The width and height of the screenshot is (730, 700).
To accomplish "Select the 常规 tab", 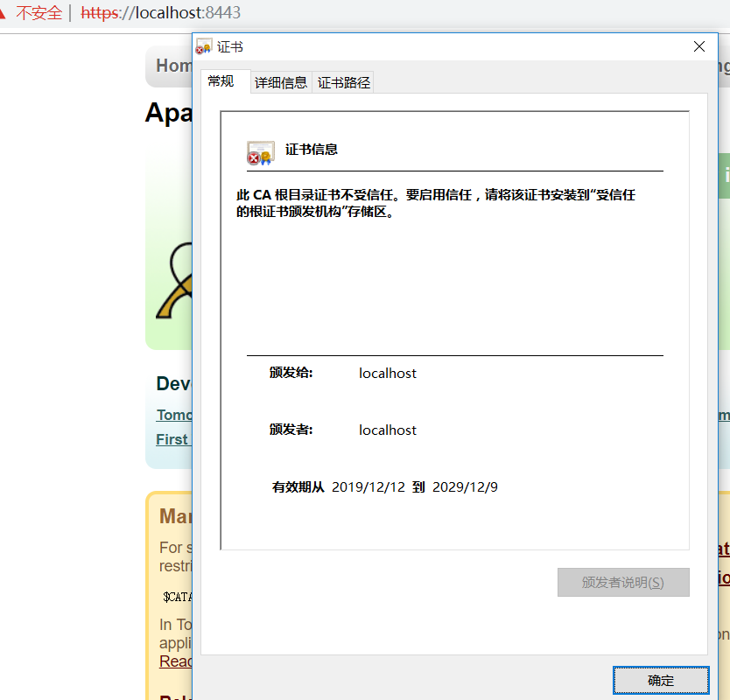I will pos(223,80).
